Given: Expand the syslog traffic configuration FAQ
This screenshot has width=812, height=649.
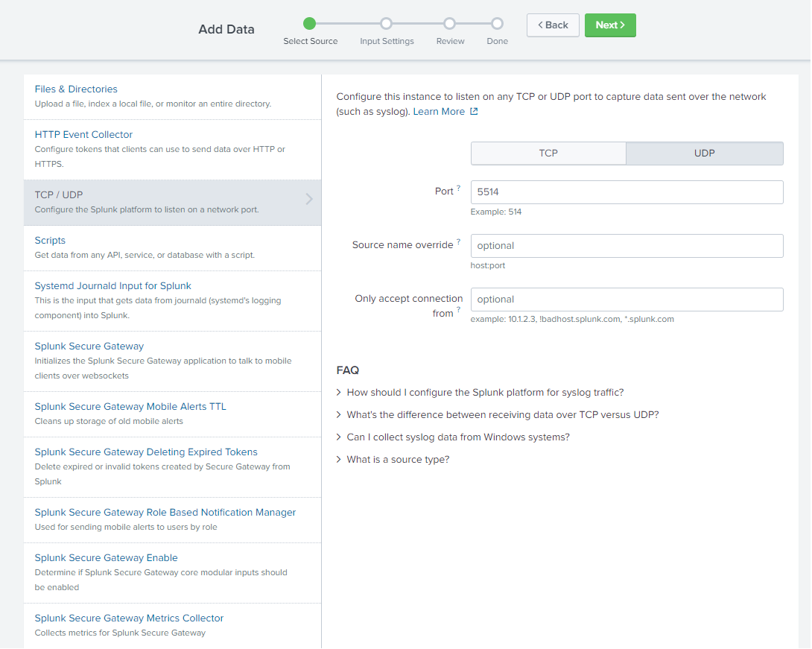Looking at the screenshot, I should [x=485, y=392].
